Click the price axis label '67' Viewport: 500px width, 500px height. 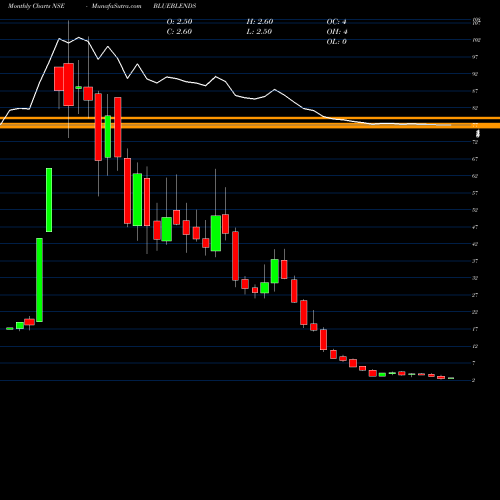pos(475,159)
